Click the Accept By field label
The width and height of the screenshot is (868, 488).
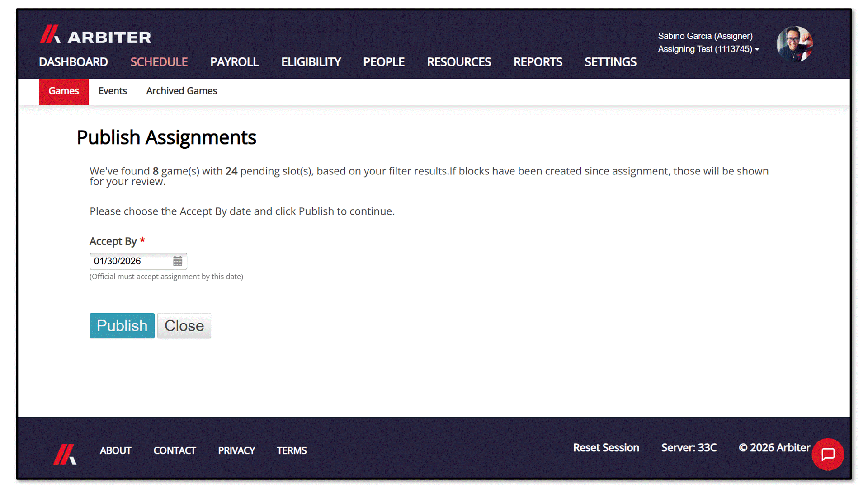117,241
